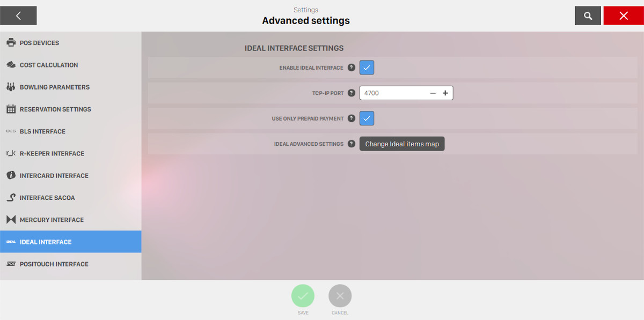The width and height of the screenshot is (644, 320).
Task: Open Reservation Settings section
Action: pos(55,109)
